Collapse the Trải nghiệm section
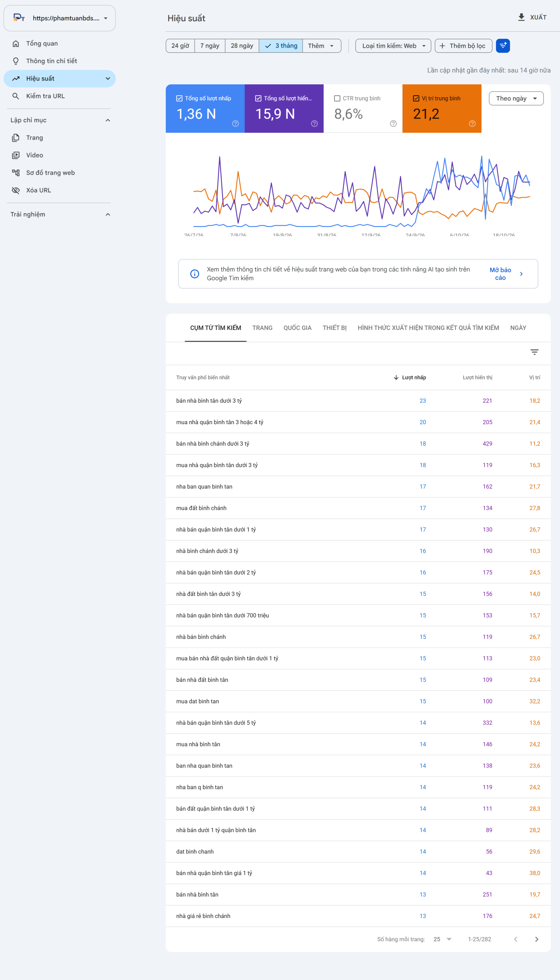The image size is (560, 980). pos(108,214)
